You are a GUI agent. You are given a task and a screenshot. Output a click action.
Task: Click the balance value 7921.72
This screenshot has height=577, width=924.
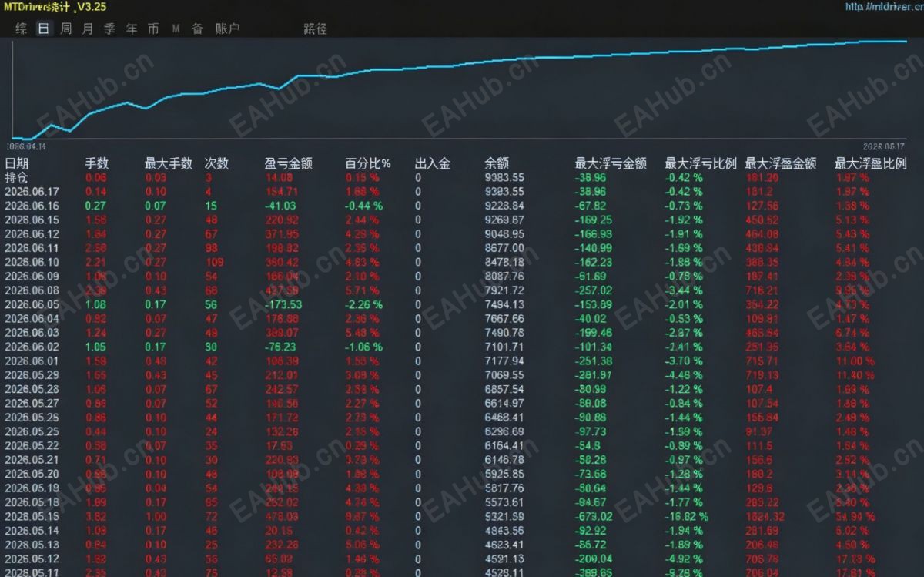pos(504,290)
